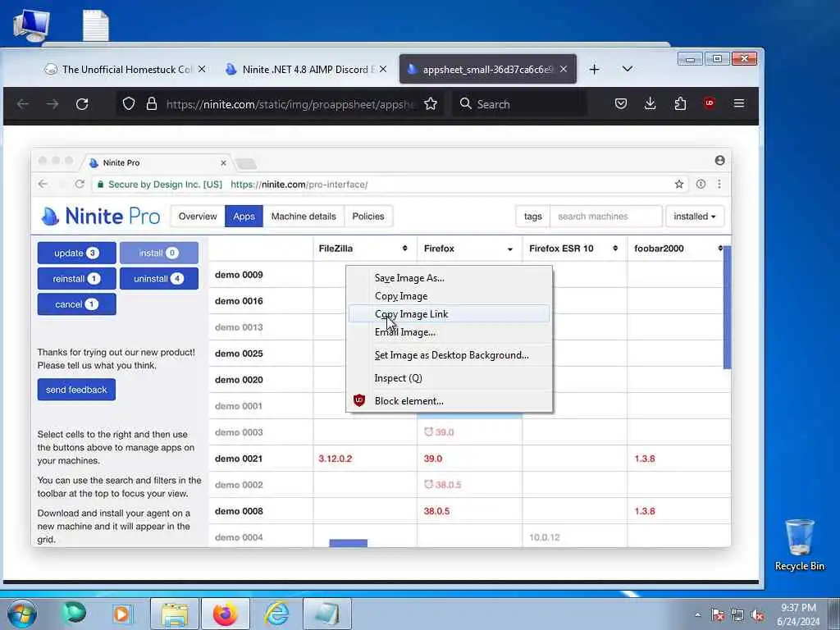The height and width of the screenshot is (630, 840).
Task: Open the notepad-like taskbar window icon
Action: (x=326, y=614)
